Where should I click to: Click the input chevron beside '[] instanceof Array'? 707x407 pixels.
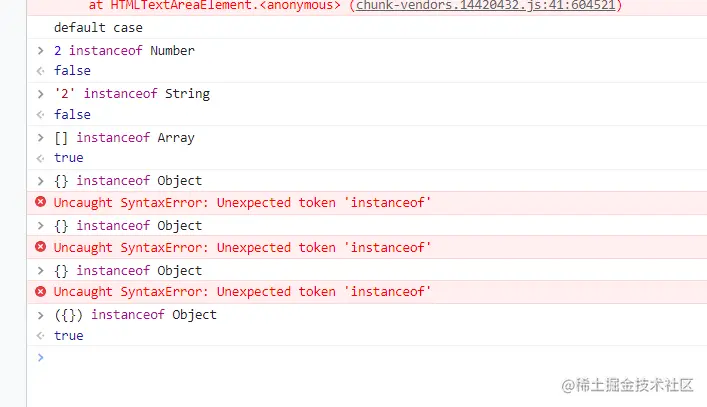tap(40, 138)
